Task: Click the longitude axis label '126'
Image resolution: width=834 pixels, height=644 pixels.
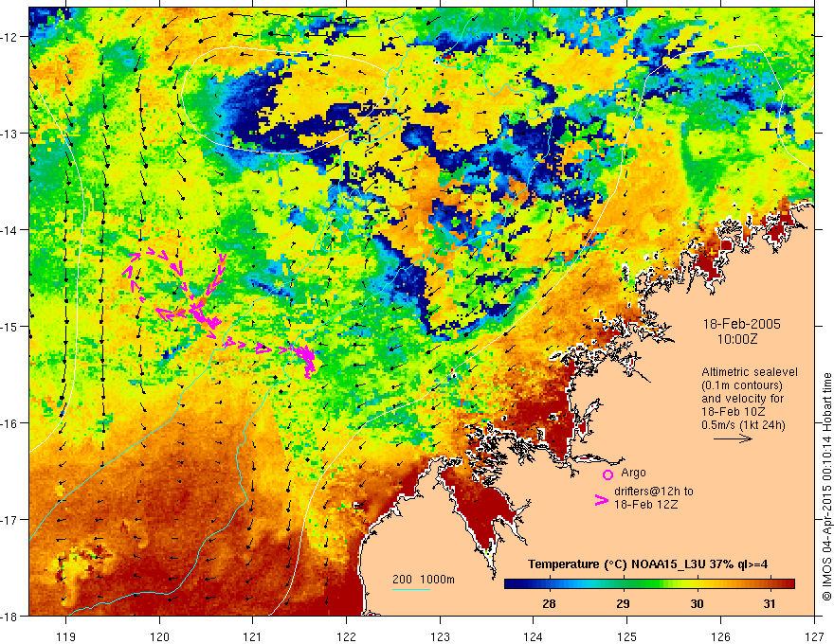Action: [x=720, y=636]
